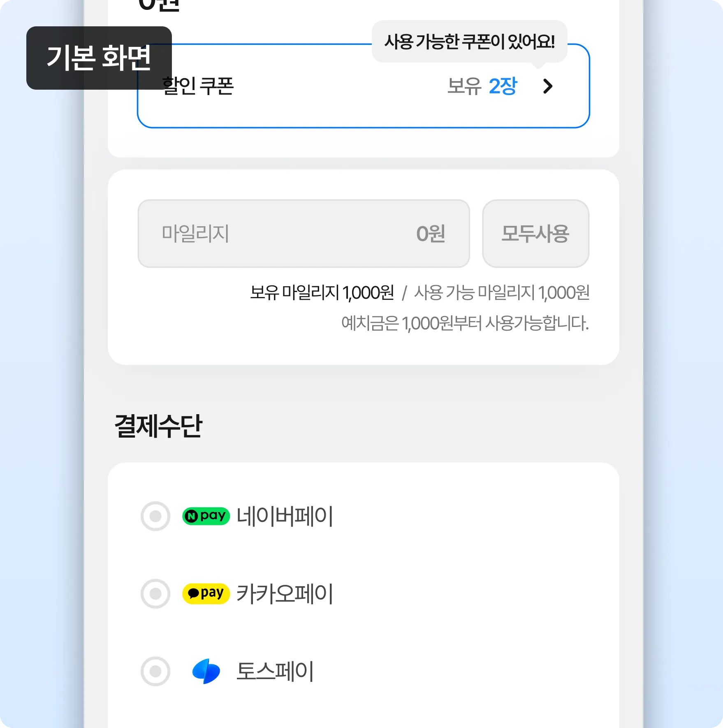Click the 결제수단 section heading
This screenshot has width=723, height=728.
click(158, 426)
